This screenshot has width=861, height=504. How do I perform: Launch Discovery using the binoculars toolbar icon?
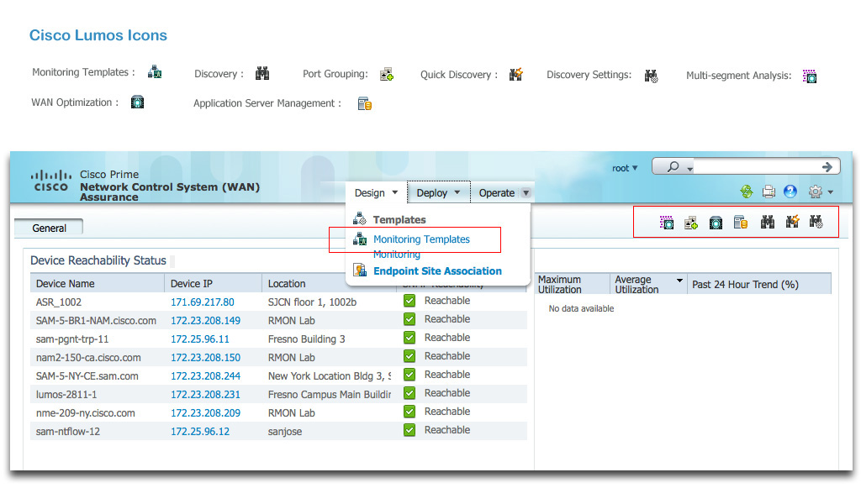coord(767,223)
